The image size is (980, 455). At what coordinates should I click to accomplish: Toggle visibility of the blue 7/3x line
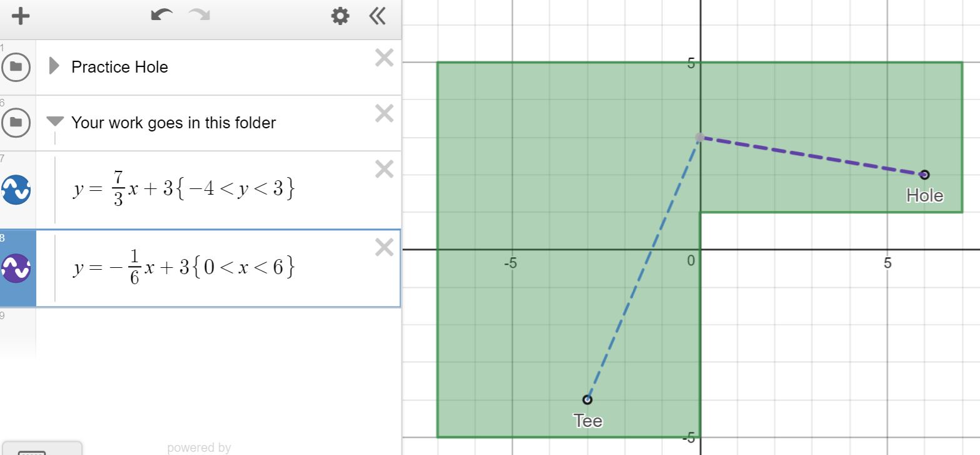pyautogui.click(x=16, y=190)
